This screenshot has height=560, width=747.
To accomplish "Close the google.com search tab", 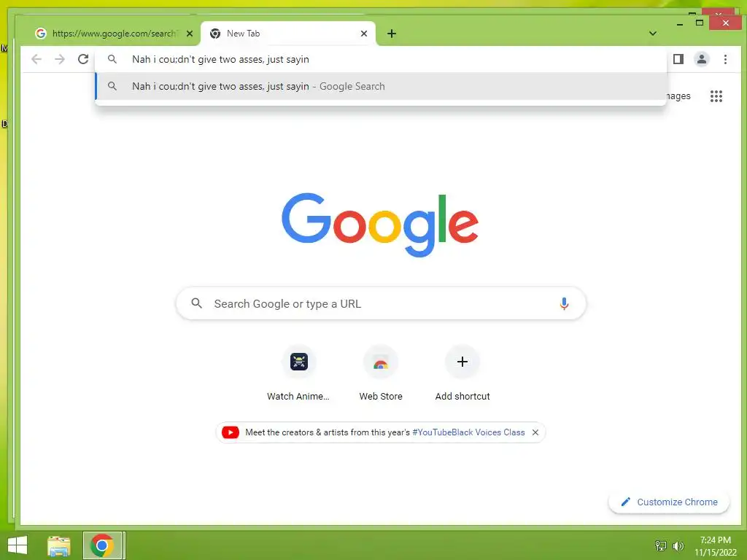I will pyautogui.click(x=190, y=34).
